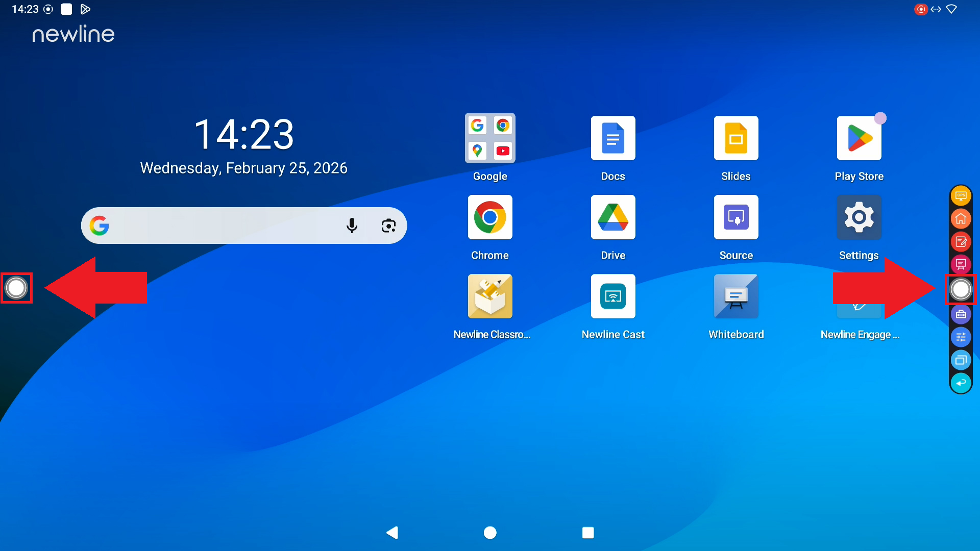Open the toolbox icon in the side toolbar

(961, 314)
